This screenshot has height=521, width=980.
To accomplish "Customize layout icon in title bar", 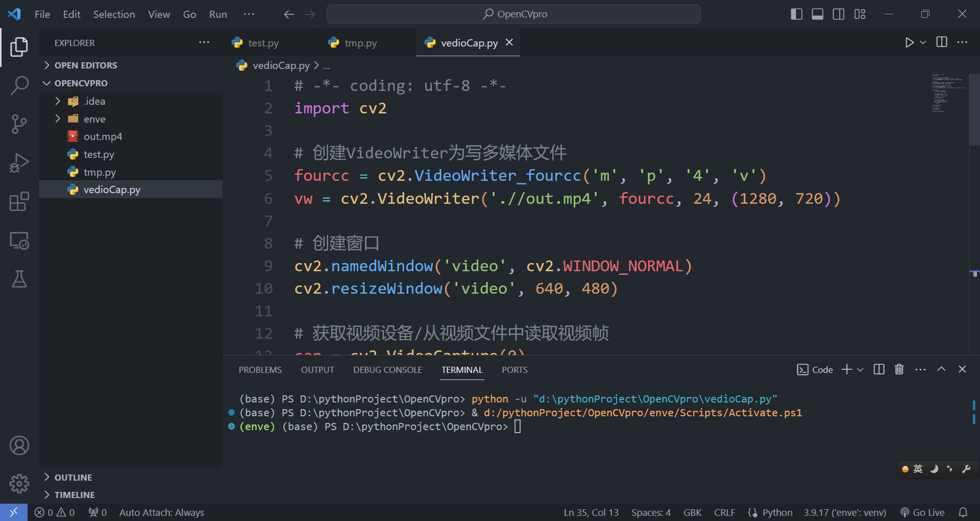I will coord(860,14).
